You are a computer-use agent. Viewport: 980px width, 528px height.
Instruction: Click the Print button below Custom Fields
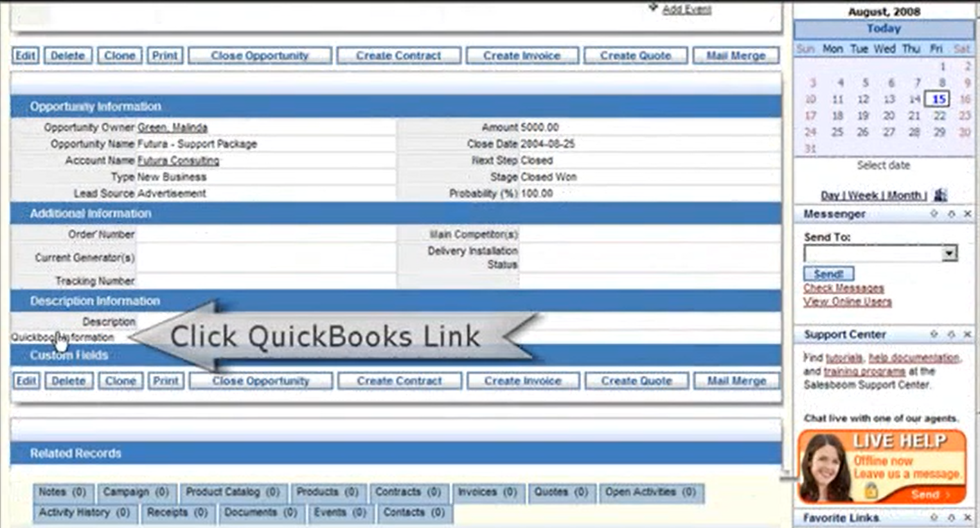click(x=166, y=381)
